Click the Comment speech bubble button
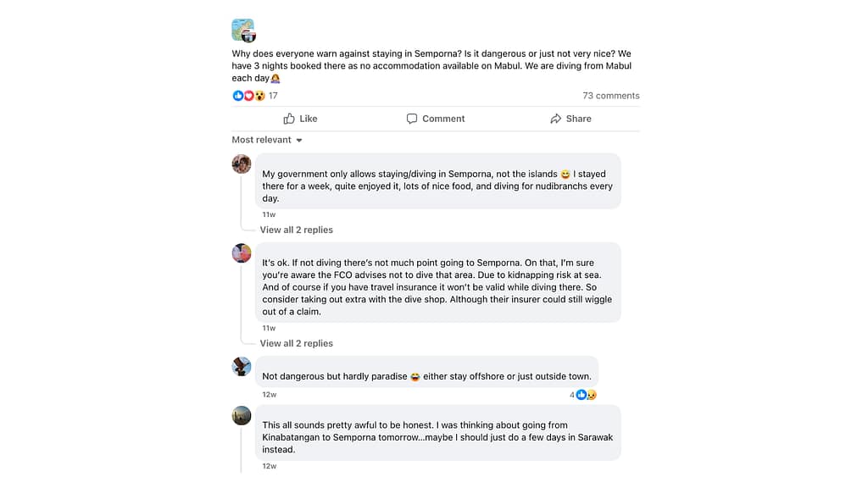 [436, 119]
